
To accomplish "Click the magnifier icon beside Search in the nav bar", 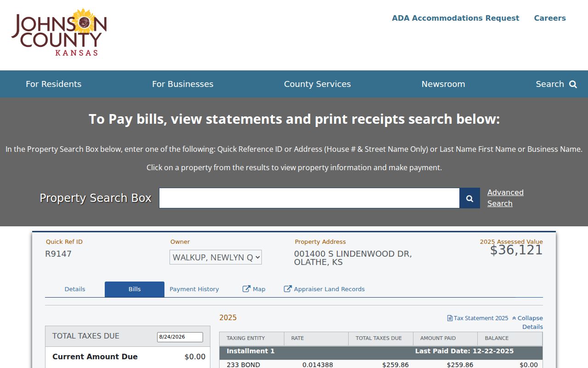I will coord(573,84).
